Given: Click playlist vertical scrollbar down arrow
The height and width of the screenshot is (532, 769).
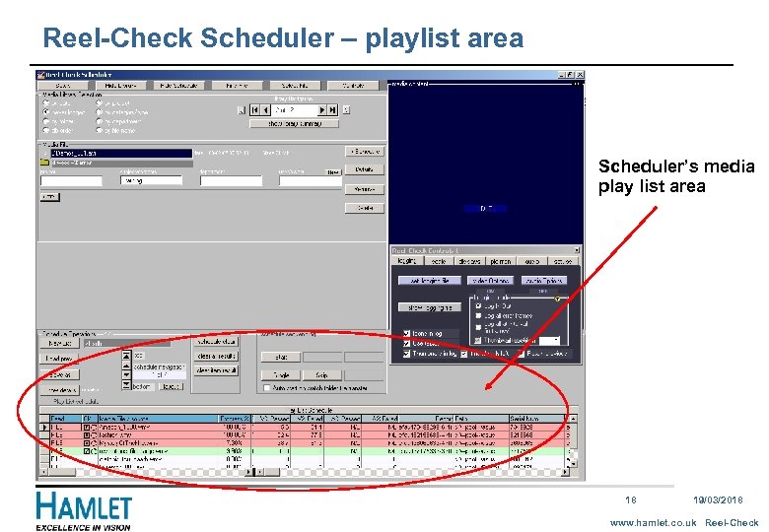Looking at the screenshot, I should click(575, 463).
